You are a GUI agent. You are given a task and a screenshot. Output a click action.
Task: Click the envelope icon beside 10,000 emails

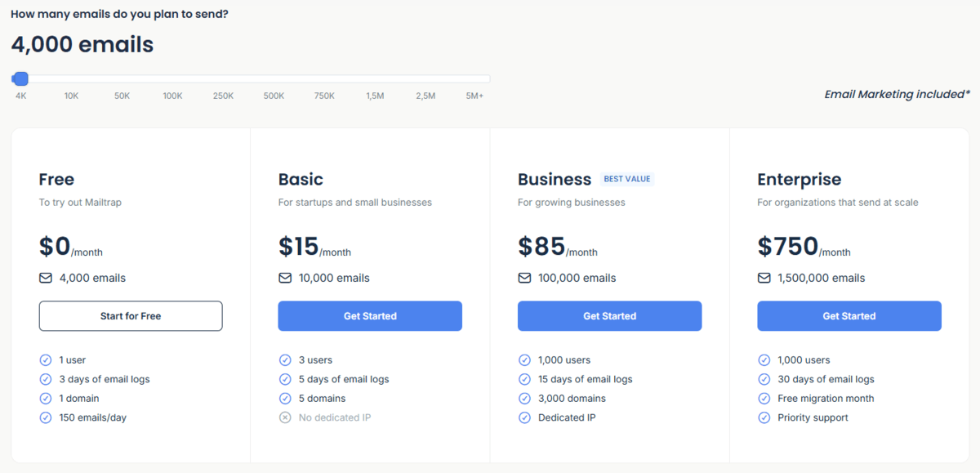coord(285,278)
